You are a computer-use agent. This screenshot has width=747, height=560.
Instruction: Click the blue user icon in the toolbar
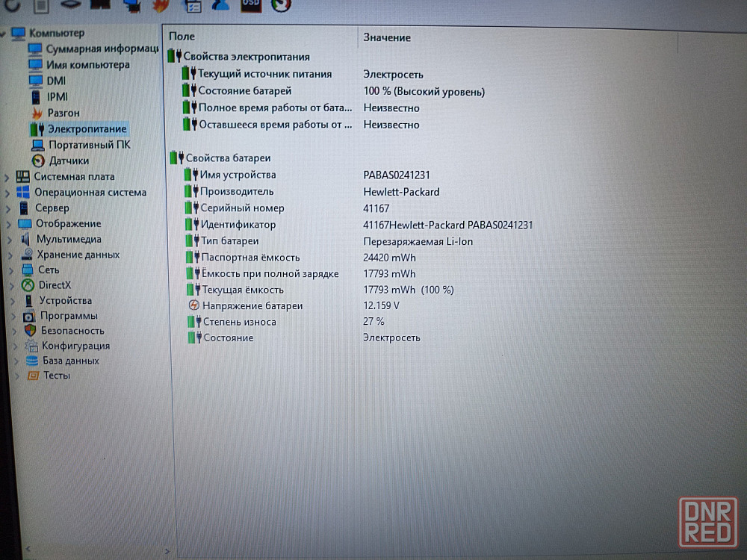point(220,5)
